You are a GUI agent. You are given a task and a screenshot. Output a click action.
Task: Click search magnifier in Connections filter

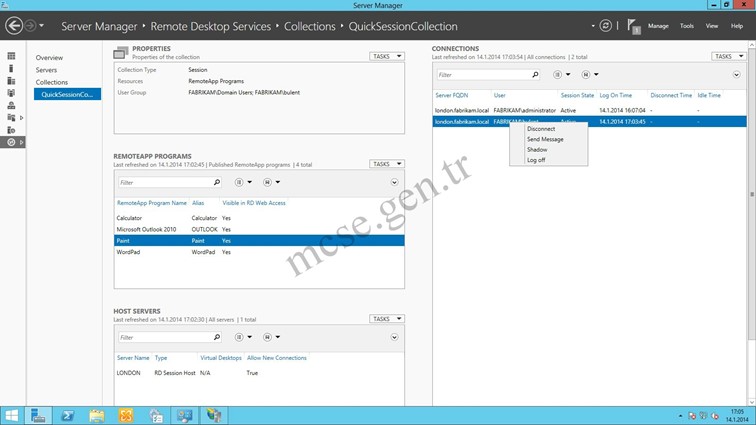point(535,75)
